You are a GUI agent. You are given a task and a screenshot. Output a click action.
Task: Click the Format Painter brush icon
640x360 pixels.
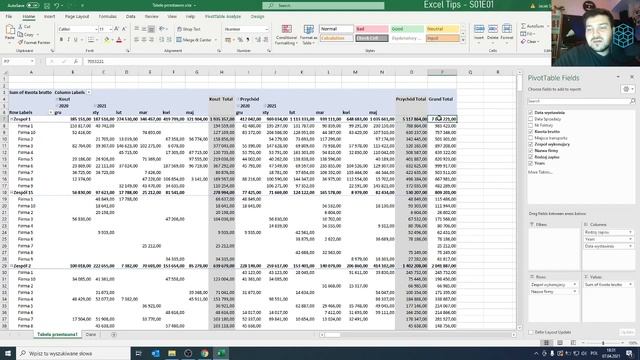pos(20,42)
